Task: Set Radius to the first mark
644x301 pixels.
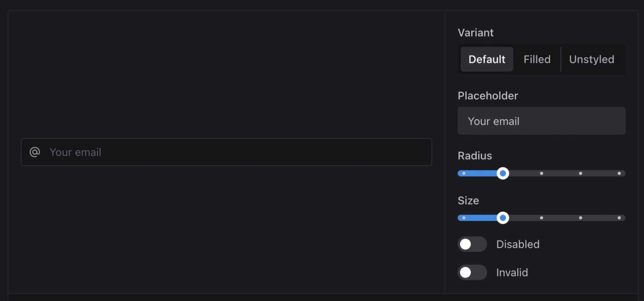Action: pos(464,173)
